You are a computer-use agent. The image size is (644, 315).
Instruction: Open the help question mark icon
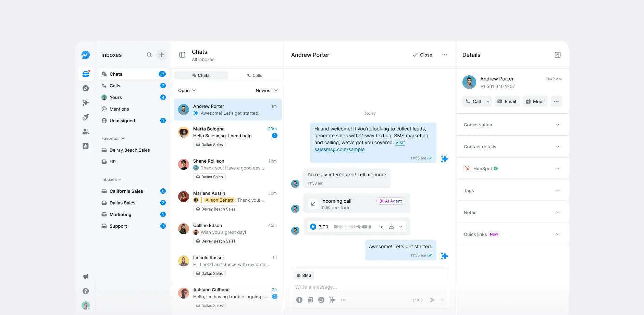86,291
